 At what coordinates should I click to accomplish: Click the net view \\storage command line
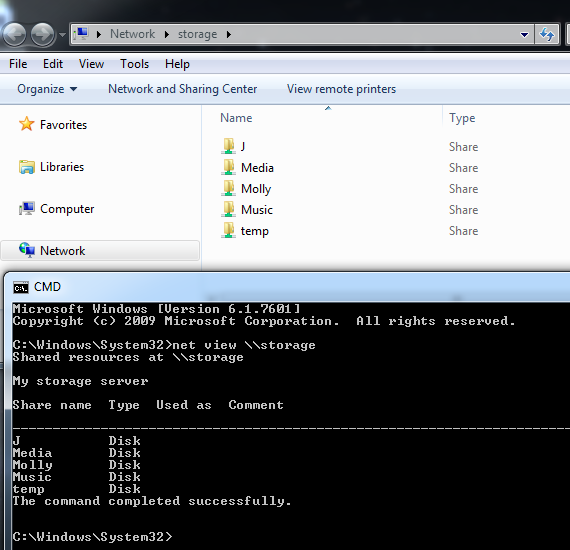164,345
